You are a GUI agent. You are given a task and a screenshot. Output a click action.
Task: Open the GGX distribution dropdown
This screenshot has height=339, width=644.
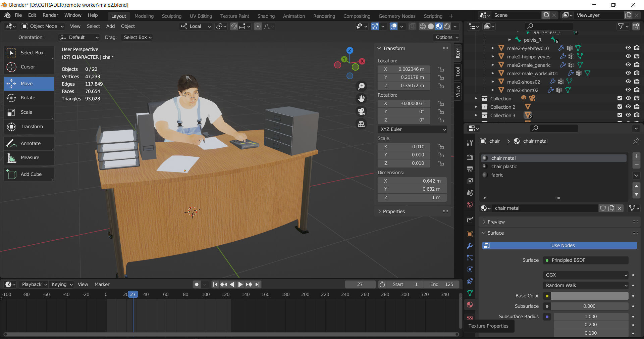(x=586, y=275)
